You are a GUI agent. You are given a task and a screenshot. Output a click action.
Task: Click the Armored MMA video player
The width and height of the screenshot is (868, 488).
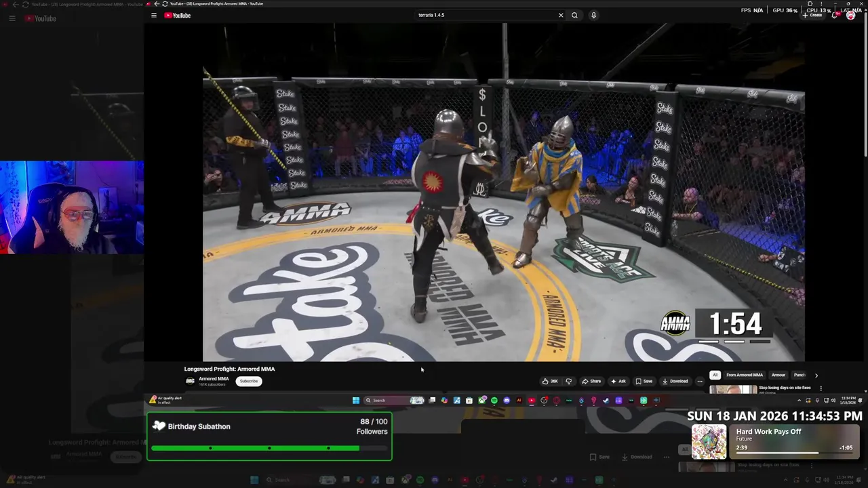(x=503, y=192)
